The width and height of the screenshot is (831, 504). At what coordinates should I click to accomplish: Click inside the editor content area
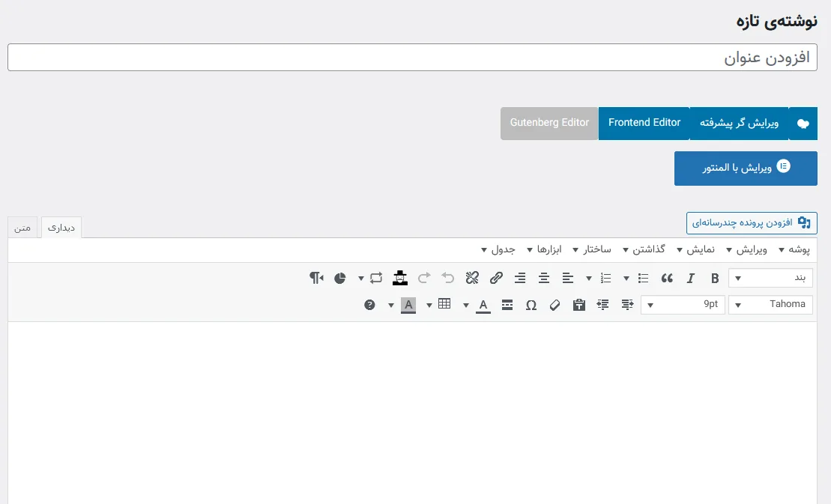(x=412, y=413)
